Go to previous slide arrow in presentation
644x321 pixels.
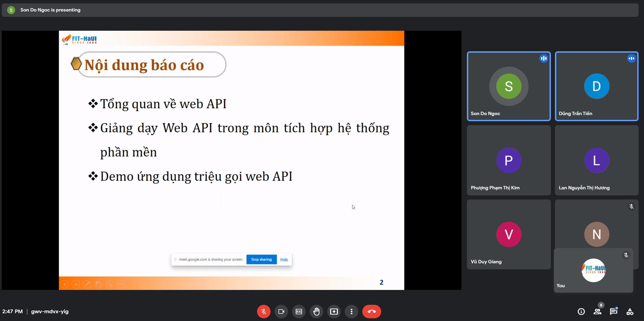tap(65, 284)
